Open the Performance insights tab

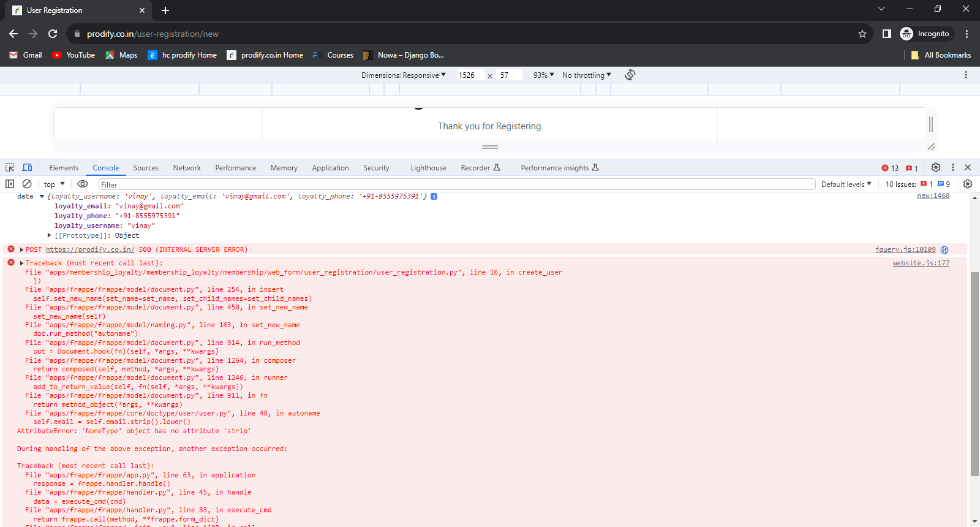coord(560,168)
